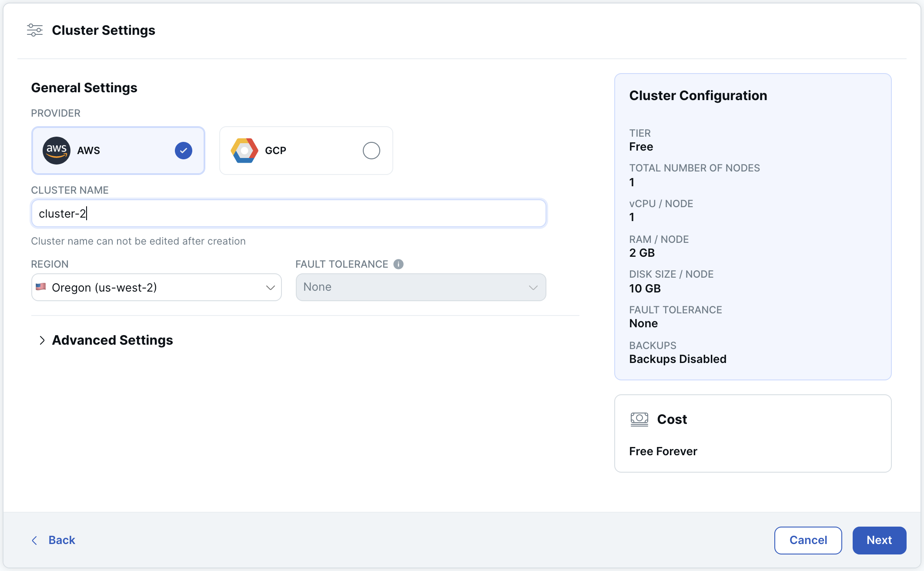
Task: Expand Advanced Settings
Action: (x=112, y=340)
